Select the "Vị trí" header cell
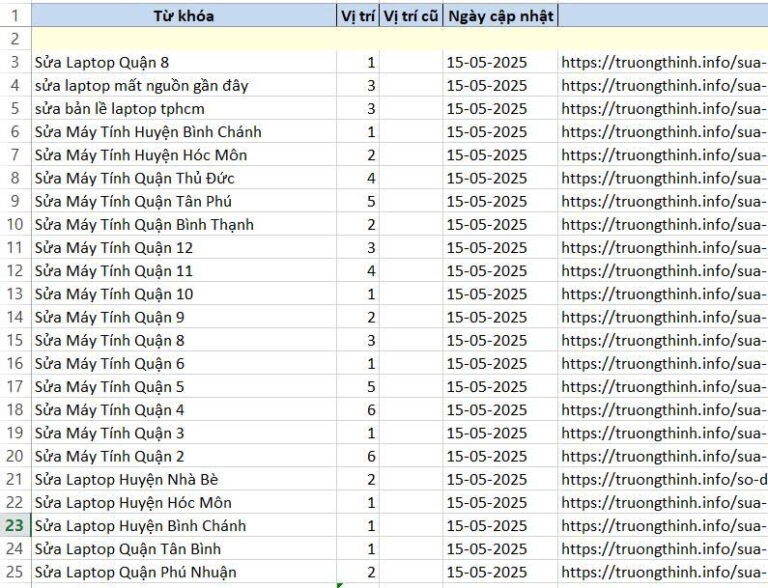This screenshot has width=768, height=588. pyautogui.click(x=358, y=16)
